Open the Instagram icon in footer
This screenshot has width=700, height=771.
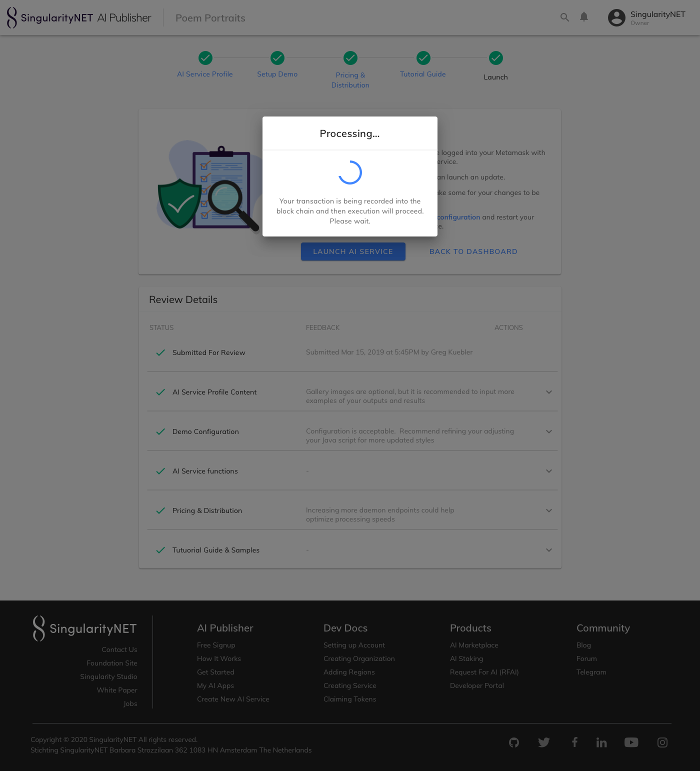(662, 742)
